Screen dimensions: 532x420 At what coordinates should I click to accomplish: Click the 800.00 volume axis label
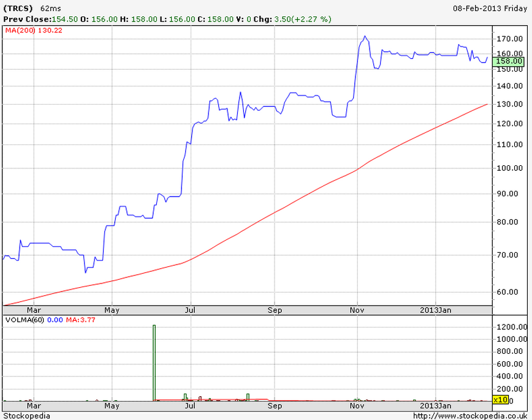[509, 351]
